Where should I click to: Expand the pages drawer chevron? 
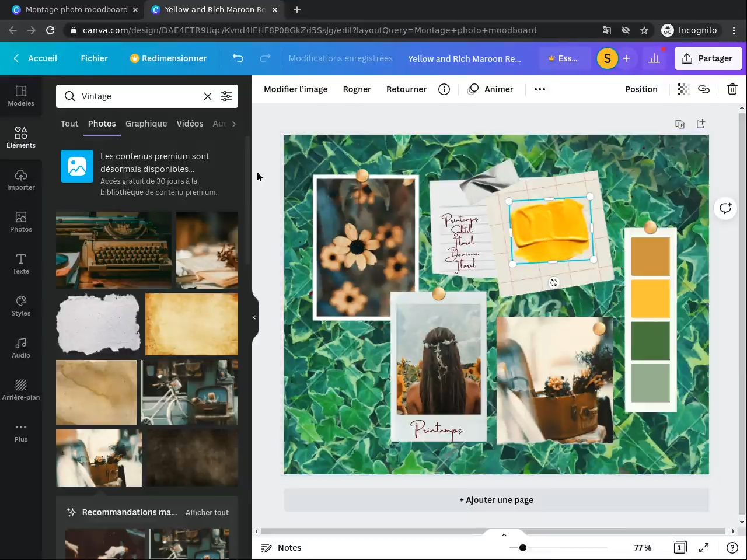(504, 534)
